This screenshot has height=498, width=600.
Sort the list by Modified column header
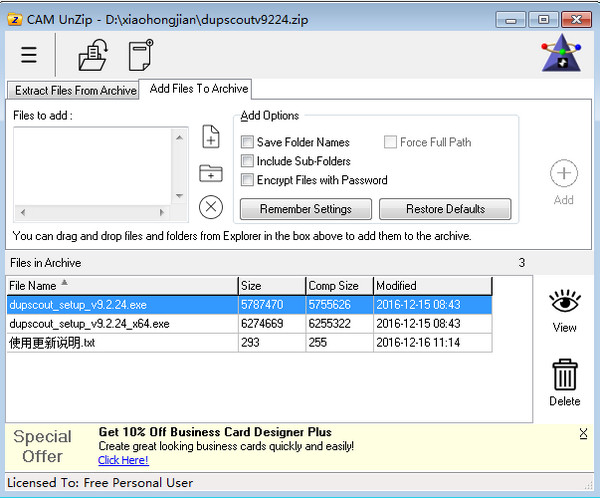click(432, 285)
